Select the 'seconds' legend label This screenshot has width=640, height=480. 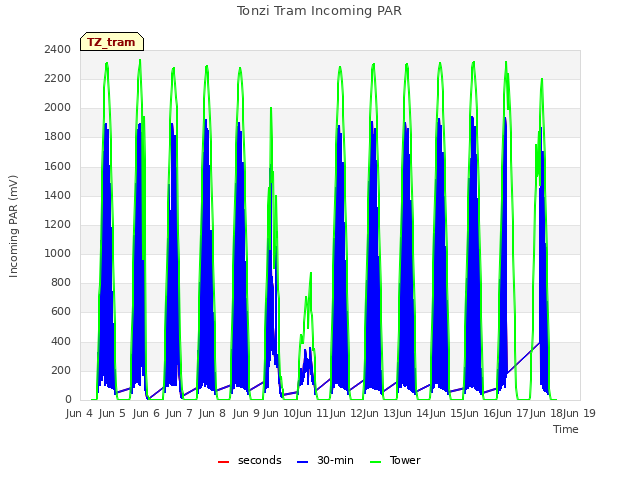(x=260, y=460)
